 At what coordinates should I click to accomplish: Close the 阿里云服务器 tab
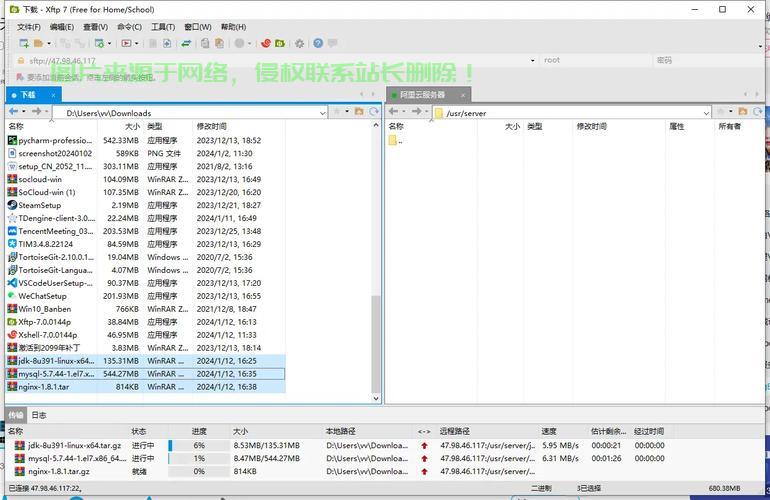tap(462, 94)
